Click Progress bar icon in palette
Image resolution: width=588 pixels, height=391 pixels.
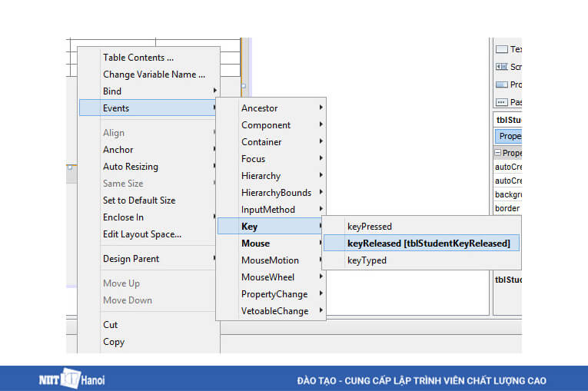502,84
